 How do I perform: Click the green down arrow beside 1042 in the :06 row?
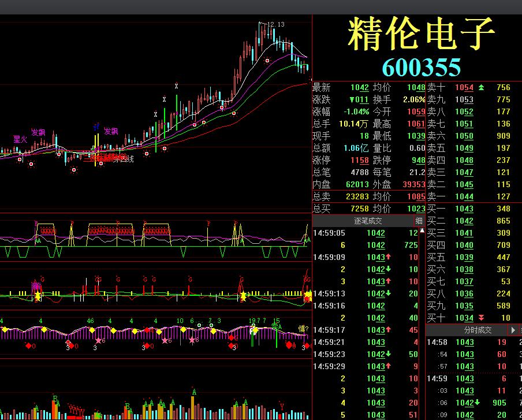(477, 402)
